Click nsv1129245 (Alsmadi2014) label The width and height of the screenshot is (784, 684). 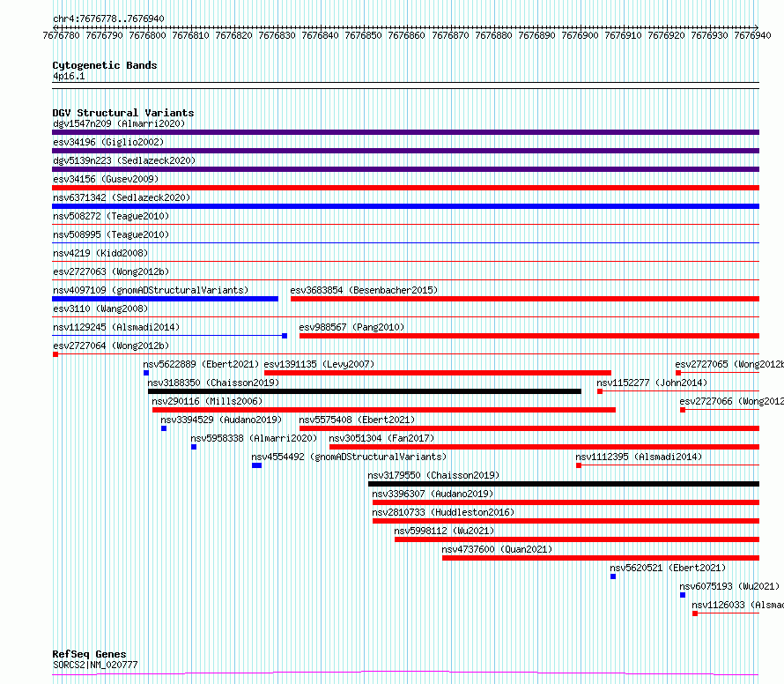click(116, 327)
